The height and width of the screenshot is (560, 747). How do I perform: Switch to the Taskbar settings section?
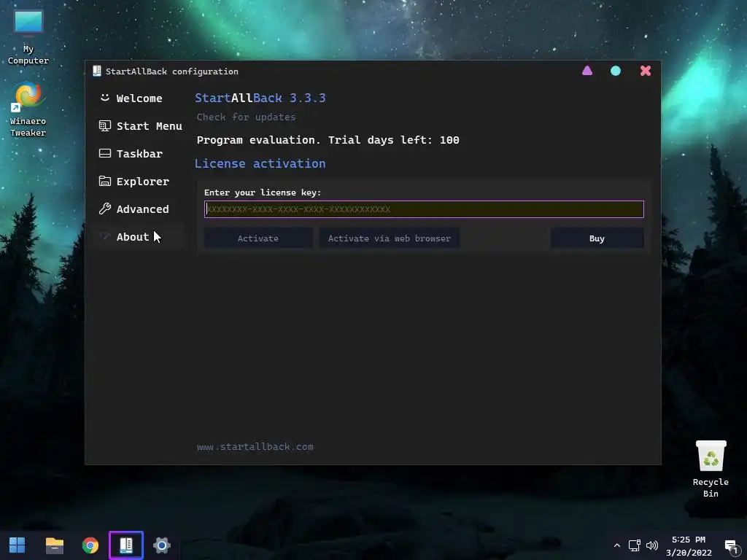coord(139,153)
